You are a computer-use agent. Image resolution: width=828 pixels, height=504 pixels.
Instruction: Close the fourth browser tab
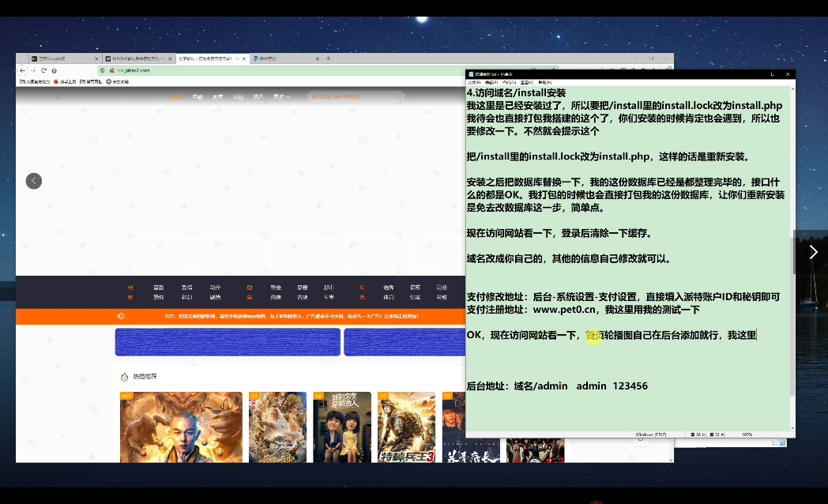click(318, 58)
